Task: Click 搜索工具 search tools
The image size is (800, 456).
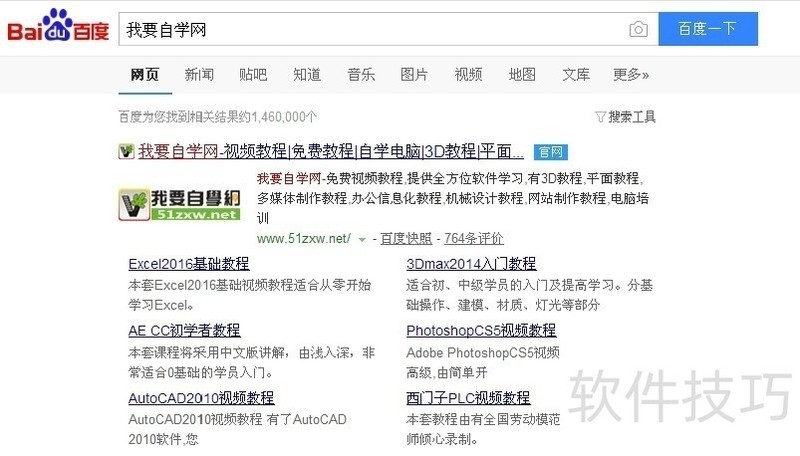Action: pyautogui.click(x=632, y=117)
